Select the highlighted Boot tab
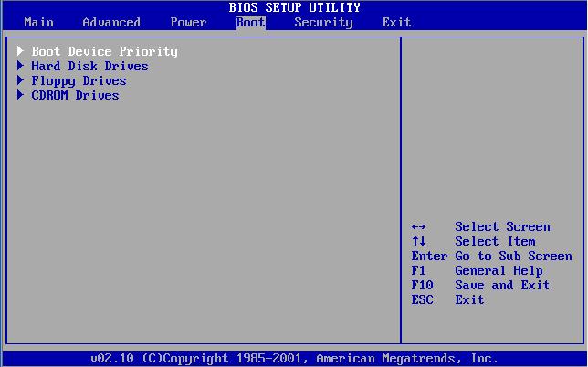The image size is (588, 367). tap(250, 22)
